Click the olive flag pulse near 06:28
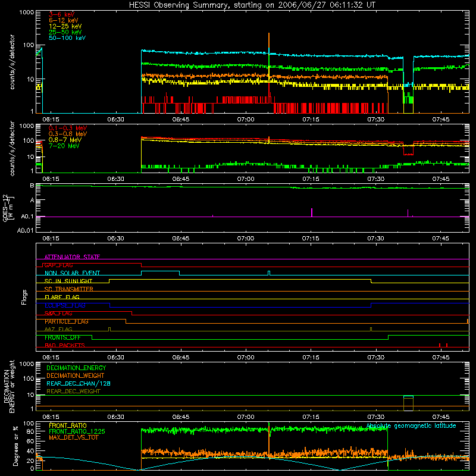 109,329
